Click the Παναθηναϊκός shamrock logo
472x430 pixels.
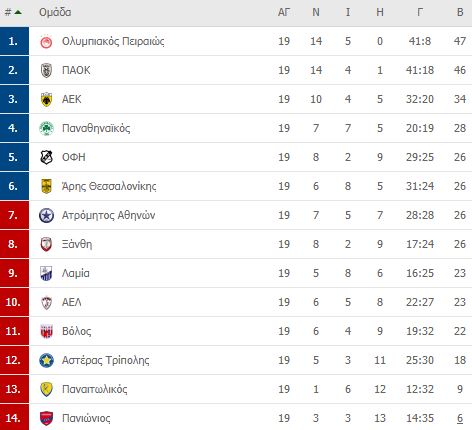click(x=46, y=128)
